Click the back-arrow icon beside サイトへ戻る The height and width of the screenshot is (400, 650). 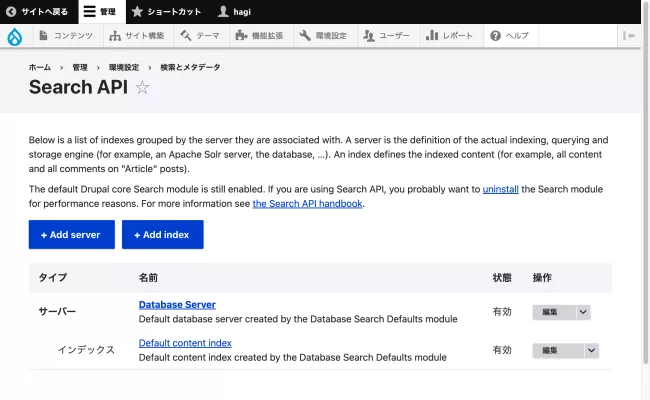click(11, 12)
